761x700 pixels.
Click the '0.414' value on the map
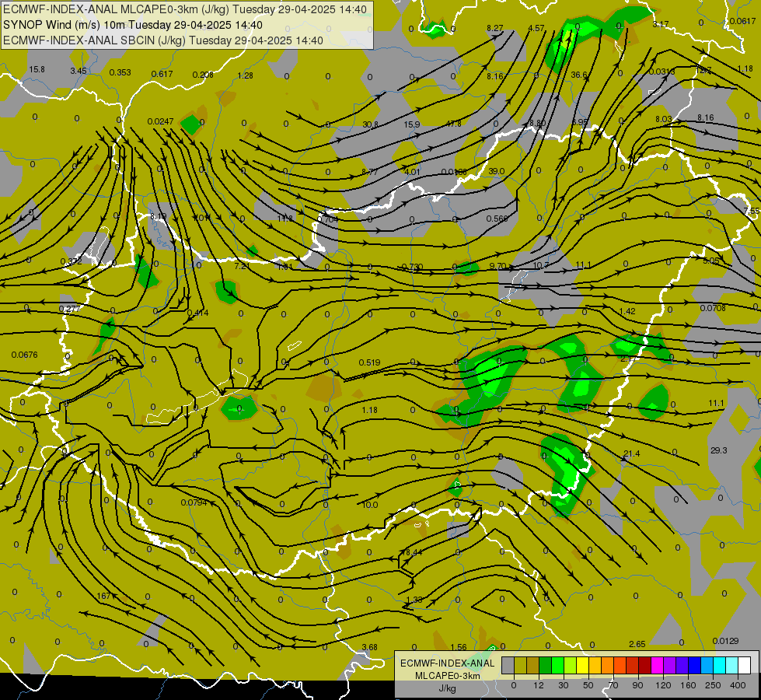click(197, 313)
